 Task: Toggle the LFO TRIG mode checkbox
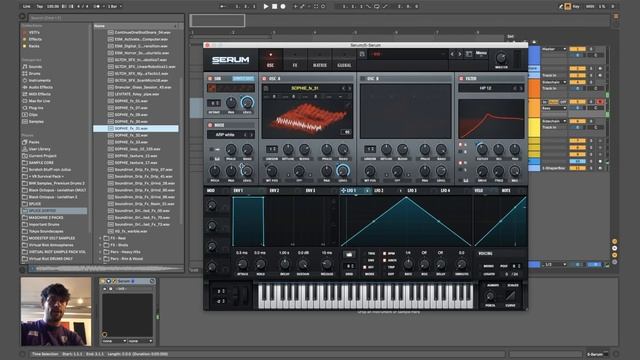point(365,253)
